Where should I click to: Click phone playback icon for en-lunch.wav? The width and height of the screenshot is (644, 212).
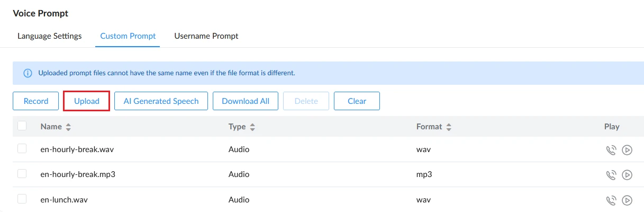[x=611, y=200]
